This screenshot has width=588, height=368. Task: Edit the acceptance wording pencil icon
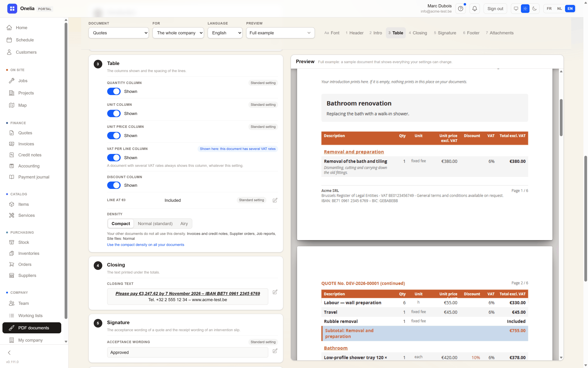pos(275,351)
